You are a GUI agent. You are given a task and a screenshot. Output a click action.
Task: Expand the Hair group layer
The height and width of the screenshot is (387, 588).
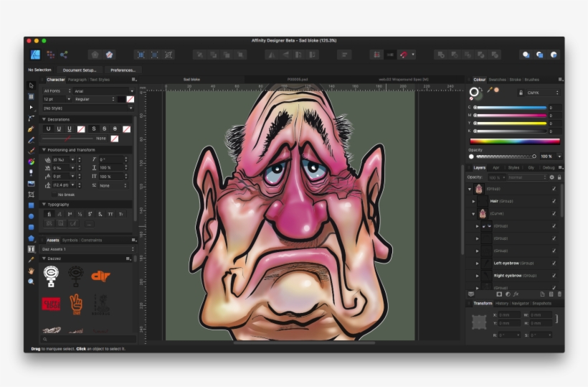(x=473, y=201)
